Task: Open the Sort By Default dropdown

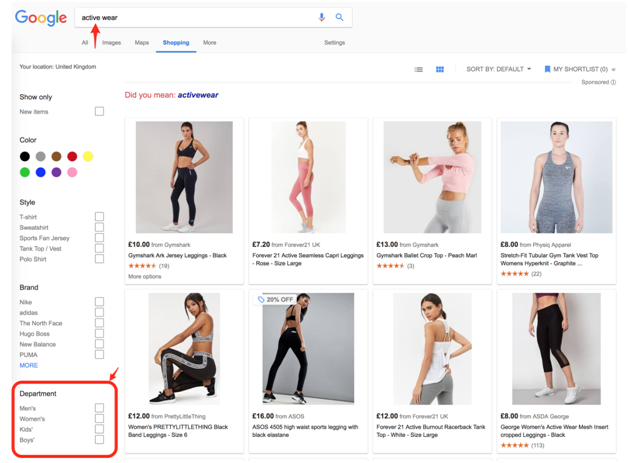Action: click(498, 70)
